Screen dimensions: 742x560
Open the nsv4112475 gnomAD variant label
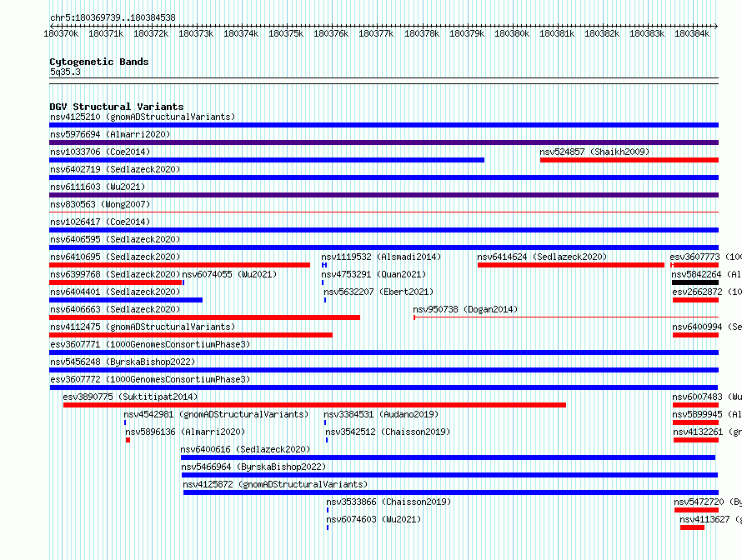[143, 327]
